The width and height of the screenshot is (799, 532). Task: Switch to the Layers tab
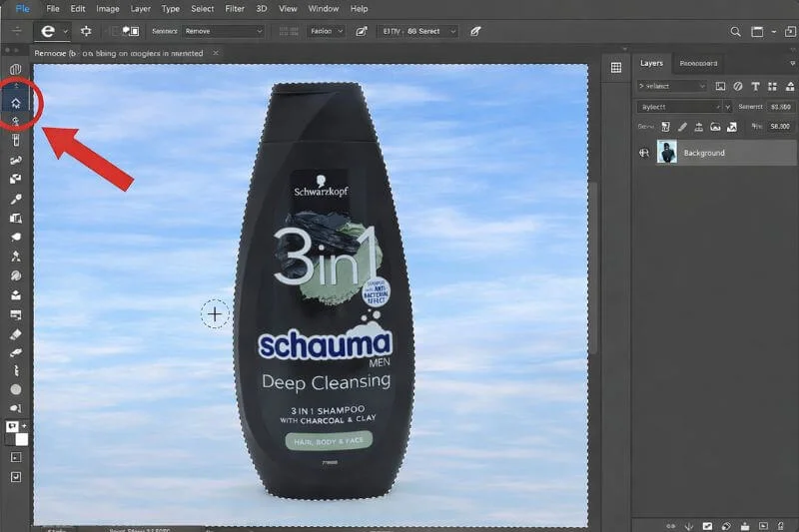pos(651,63)
